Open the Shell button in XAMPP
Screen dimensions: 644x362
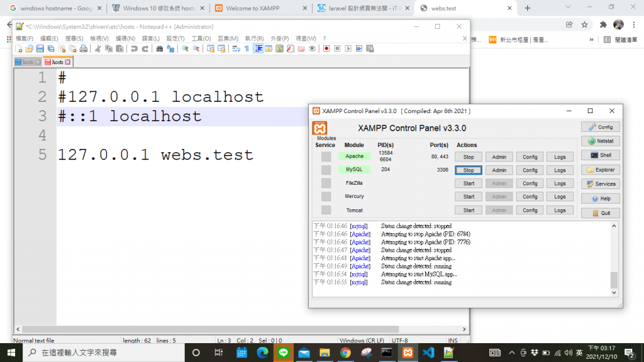(601, 155)
